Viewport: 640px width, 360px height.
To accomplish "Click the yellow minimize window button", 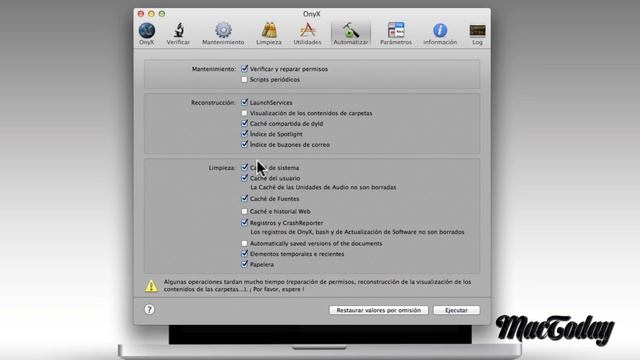I will pyautogui.click(x=151, y=14).
